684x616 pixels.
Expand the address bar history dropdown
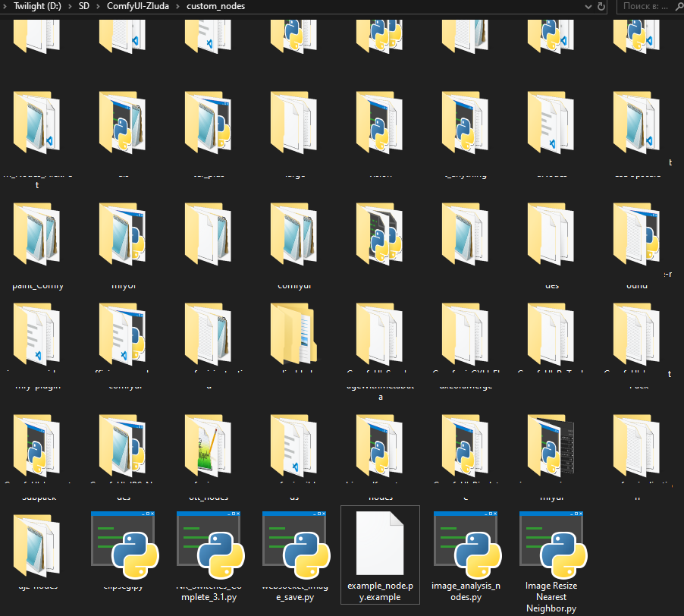[x=588, y=7]
